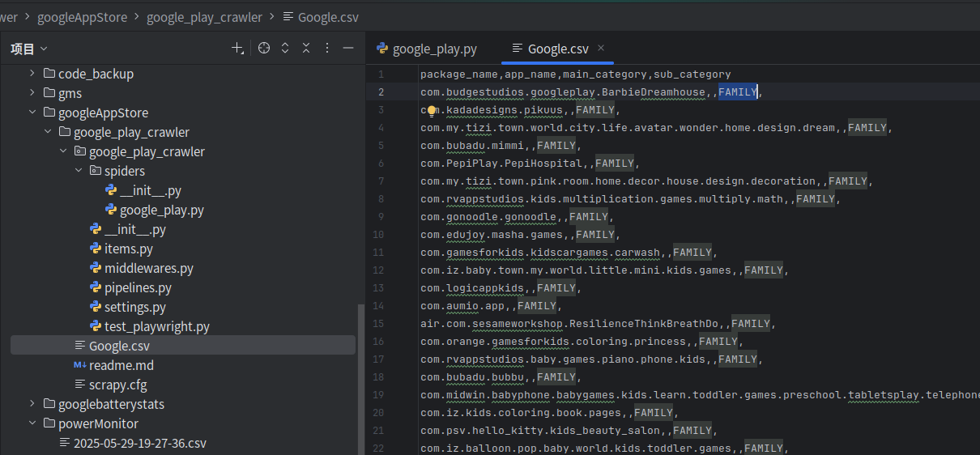Click com.PepiPlay.PepiHospital on line 6
This screenshot has width=980, height=455.
[501, 164]
